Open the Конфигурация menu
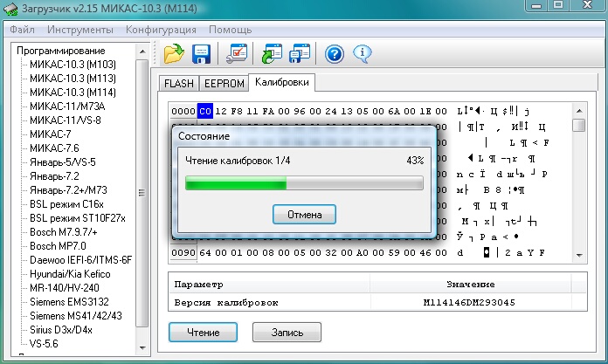Viewport: 608px width, 364px height. coord(158,30)
